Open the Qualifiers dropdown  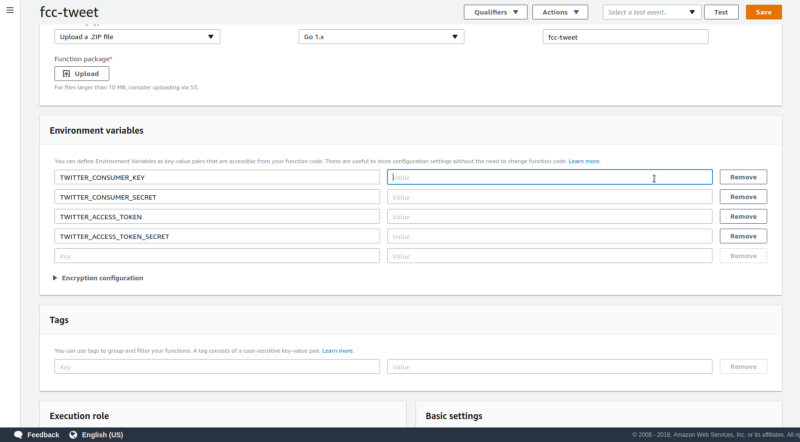click(x=495, y=12)
